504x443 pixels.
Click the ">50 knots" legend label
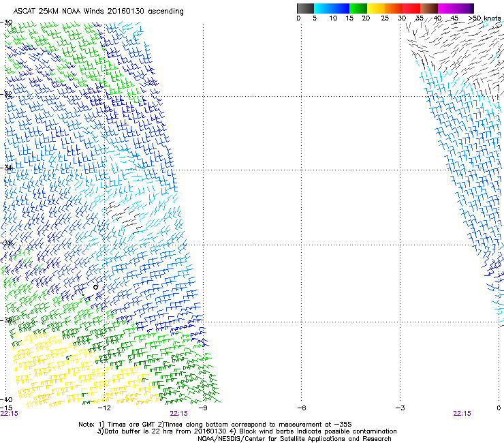(484, 18)
